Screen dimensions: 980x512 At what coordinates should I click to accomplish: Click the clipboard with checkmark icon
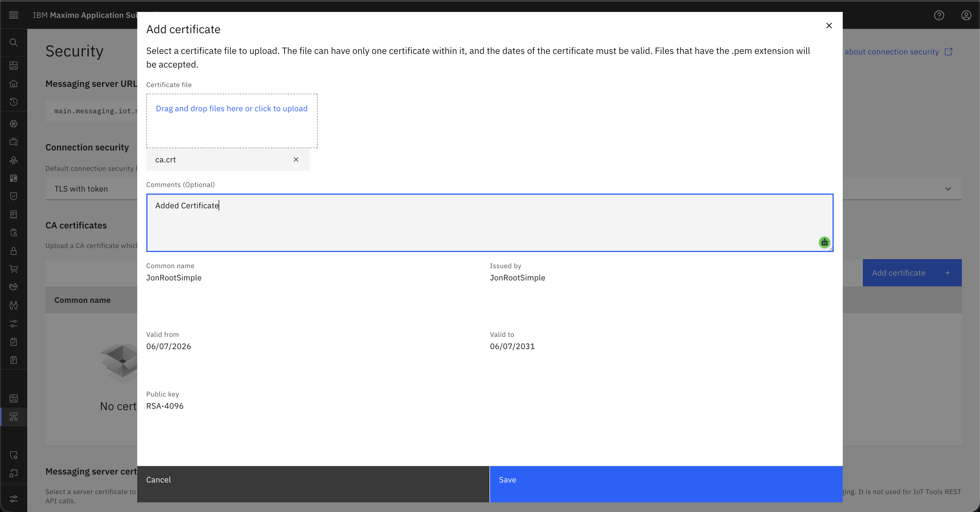coord(14,342)
